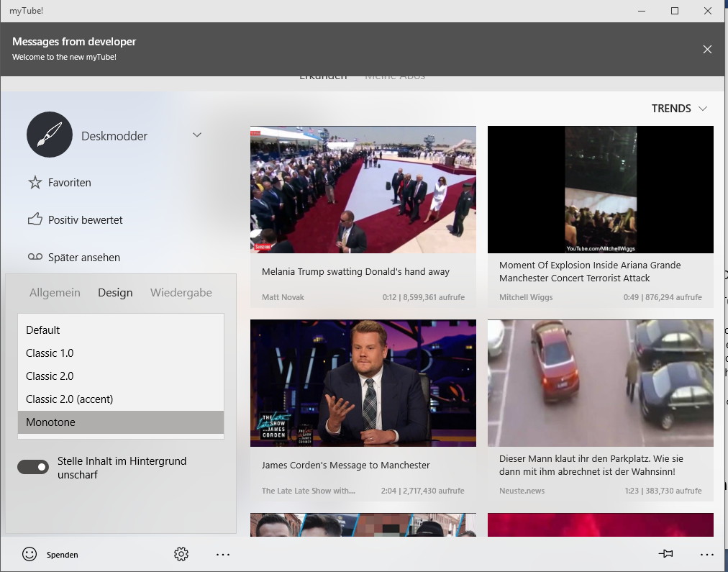Screen dimensions: 728x572
Task: Open the James Corden video thumbnail
Action: coord(363,383)
